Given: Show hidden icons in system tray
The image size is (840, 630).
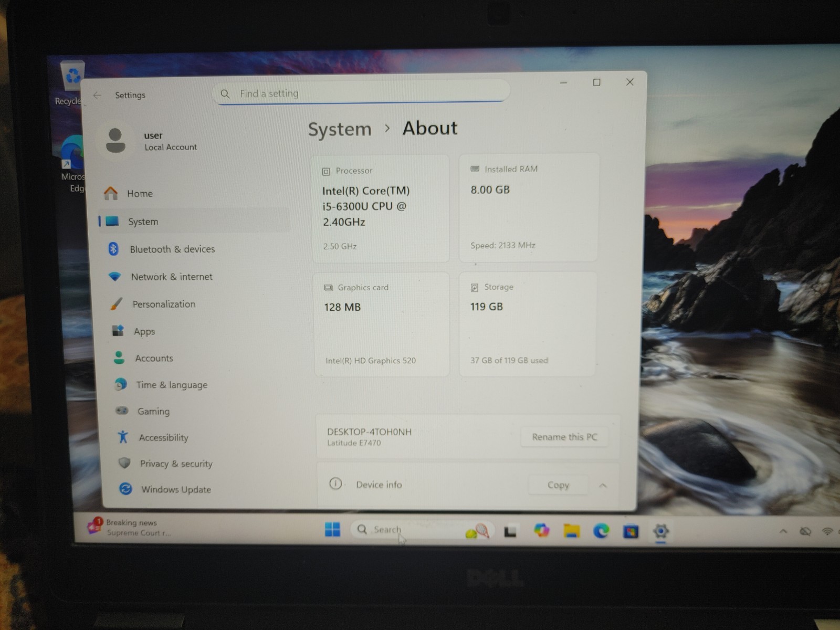Looking at the screenshot, I should (783, 531).
